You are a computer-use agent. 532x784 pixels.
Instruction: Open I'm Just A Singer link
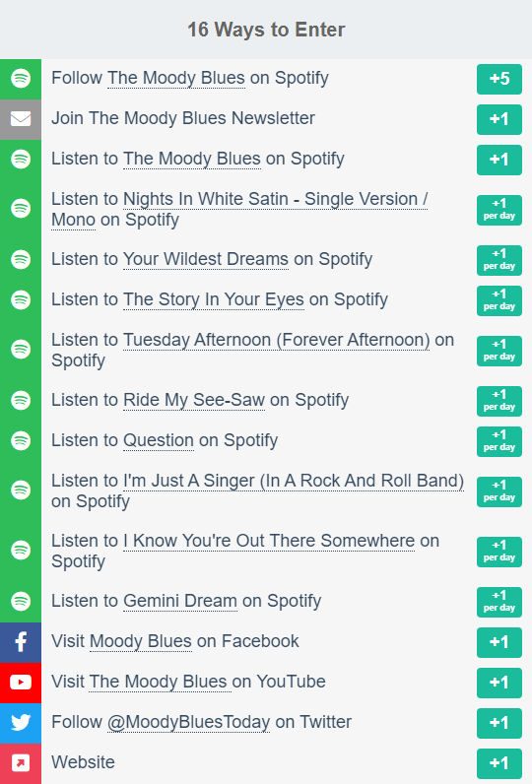coord(294,481)
